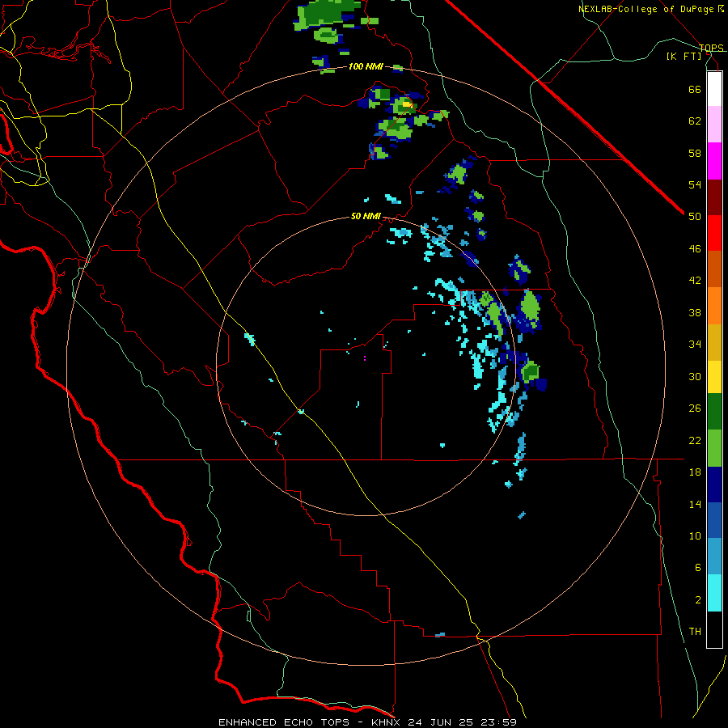Screen dimensions: 728x728
Task: Pick the gold color band in legend
Action: 714,341
